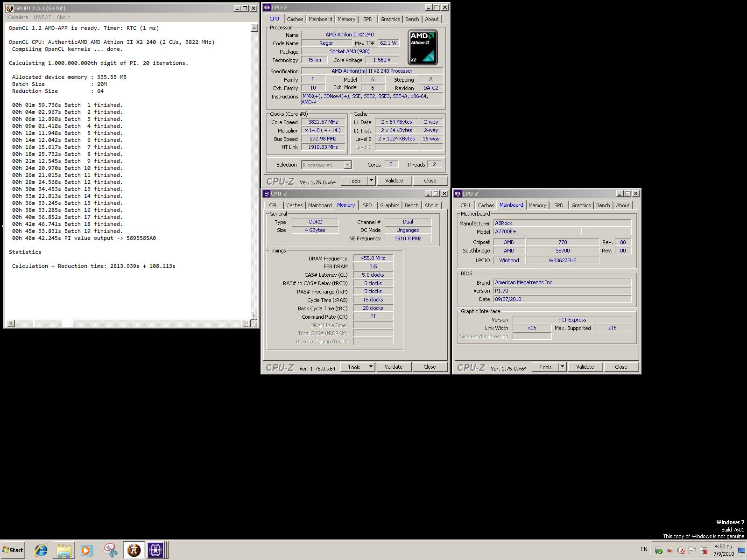The height and width of the screenshot is (560, 747).
Task: Click Close button in the CPU-tab CPU-Z window
Action: pyautogui.click(x=430, y=181)
